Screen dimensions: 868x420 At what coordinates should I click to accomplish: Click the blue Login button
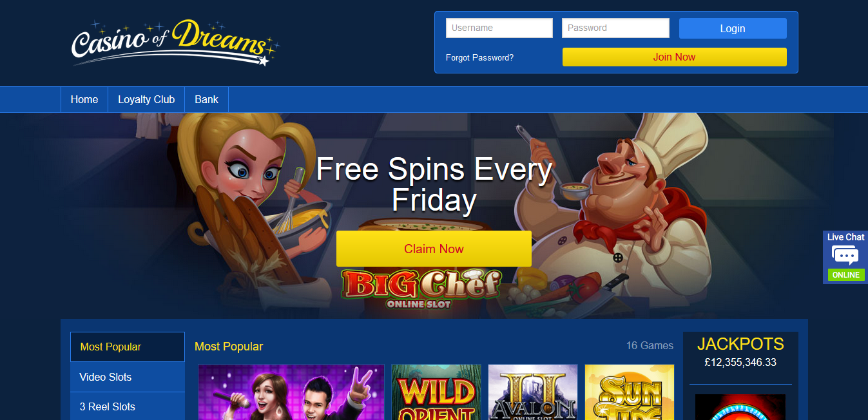point(733,28)
